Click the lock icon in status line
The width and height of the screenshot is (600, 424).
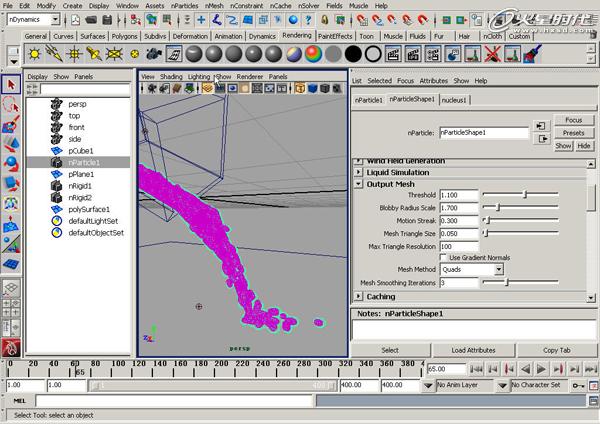324,20
